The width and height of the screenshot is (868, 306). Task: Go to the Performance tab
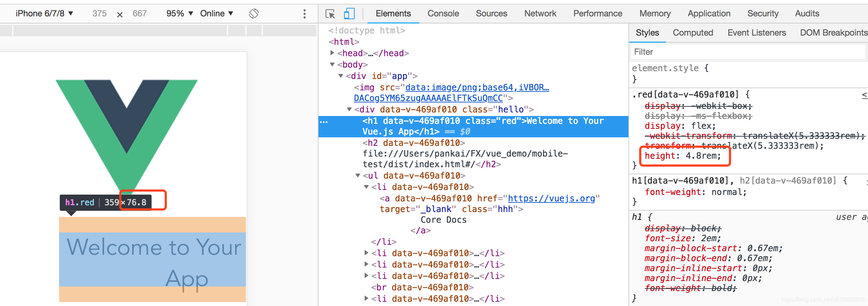click(598, 14)
